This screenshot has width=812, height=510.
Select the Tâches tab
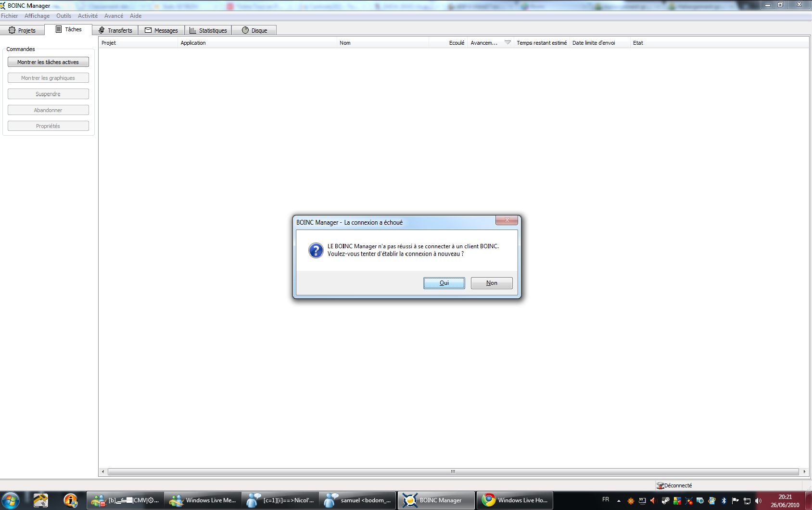pos(68,29)
